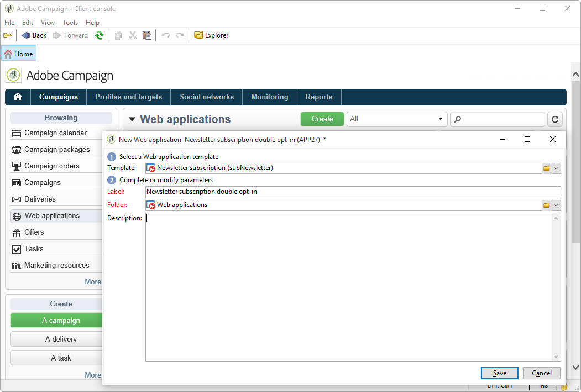
Task: Close the New Web application dialog
Action: coord(552,139)
